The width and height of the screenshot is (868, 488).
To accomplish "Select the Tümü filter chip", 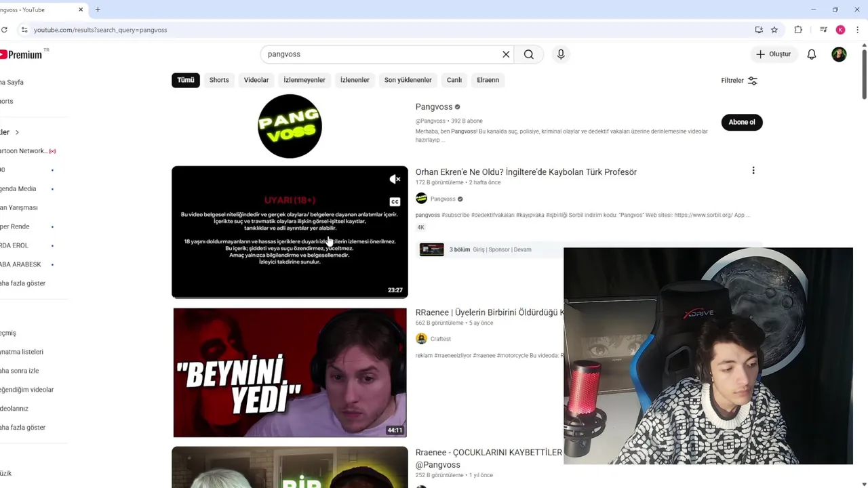I will point(186,80).
